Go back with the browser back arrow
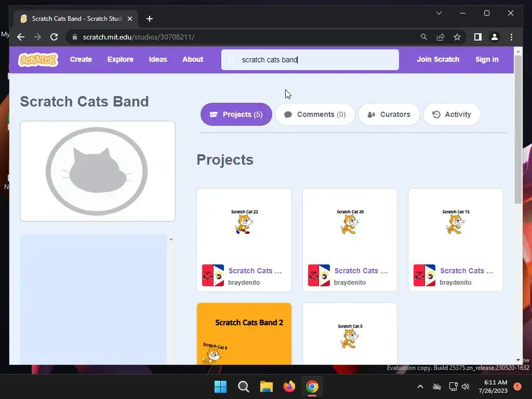The height and width of the screenshot is (399, 532). coord(21,37)
